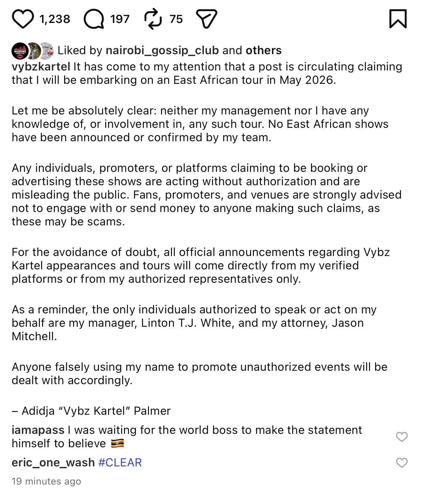
Task: Open the vybzkartel profile from the caption
Action: tap(41, 67)
